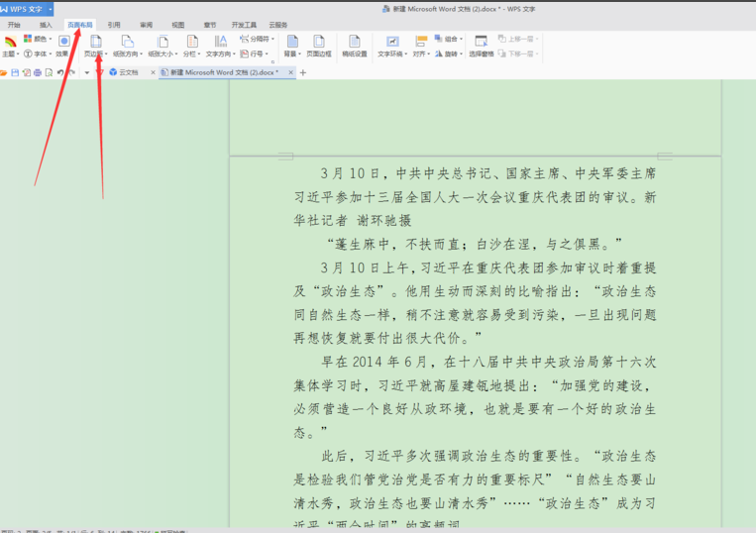
Task: Expand the 分隔符 breaks dropdown
Action: [x=258, y=40]
